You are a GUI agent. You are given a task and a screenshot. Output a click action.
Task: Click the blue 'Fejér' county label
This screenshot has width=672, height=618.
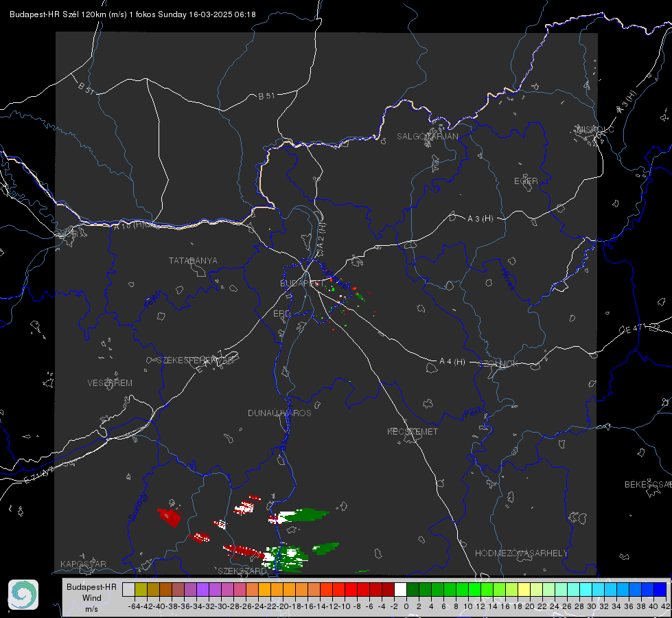click(154, 300)
